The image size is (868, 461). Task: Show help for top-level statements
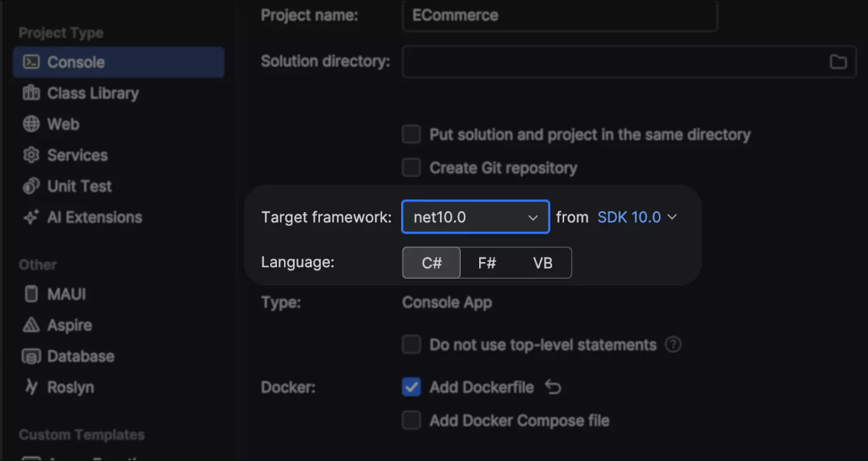point(674,345)
